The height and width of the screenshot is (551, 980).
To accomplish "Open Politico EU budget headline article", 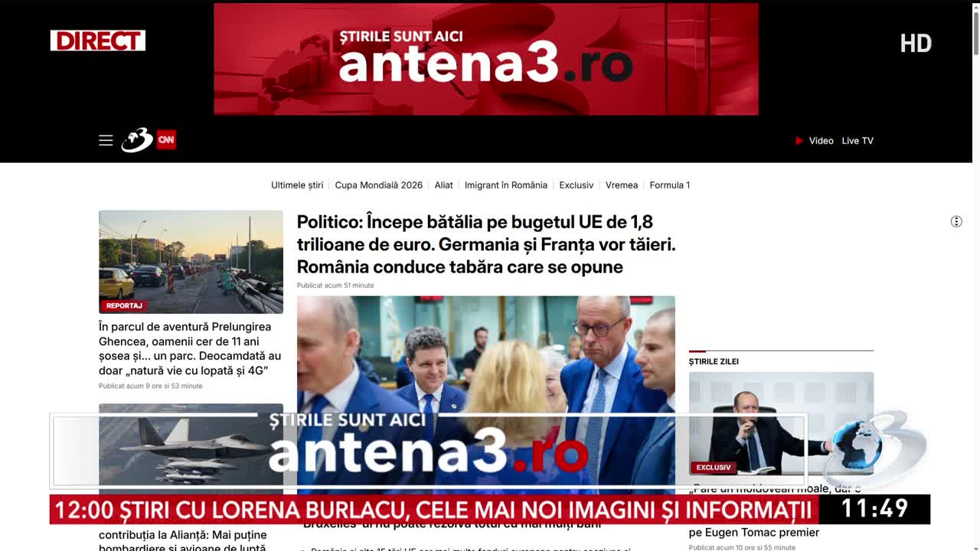I will [486, 244].
